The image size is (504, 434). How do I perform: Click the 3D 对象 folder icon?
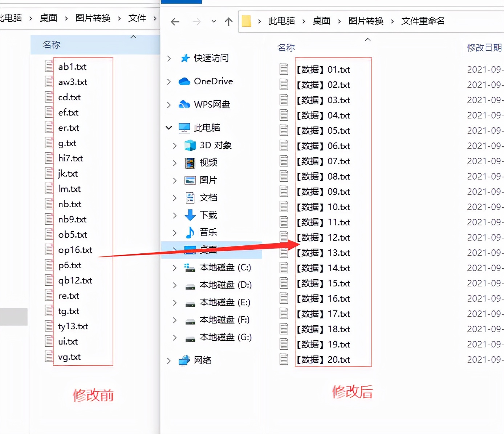coord(190,145)
